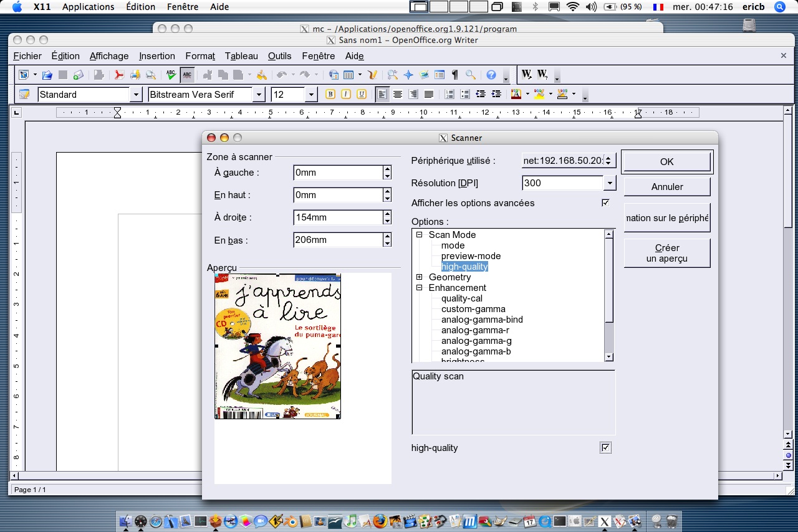Click the À droite 154mm input field

(337, 217)
